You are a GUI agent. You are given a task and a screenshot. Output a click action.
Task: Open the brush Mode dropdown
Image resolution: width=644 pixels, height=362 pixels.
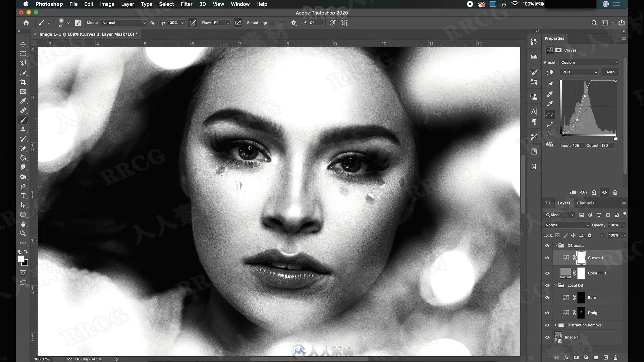tap(123, 23)
